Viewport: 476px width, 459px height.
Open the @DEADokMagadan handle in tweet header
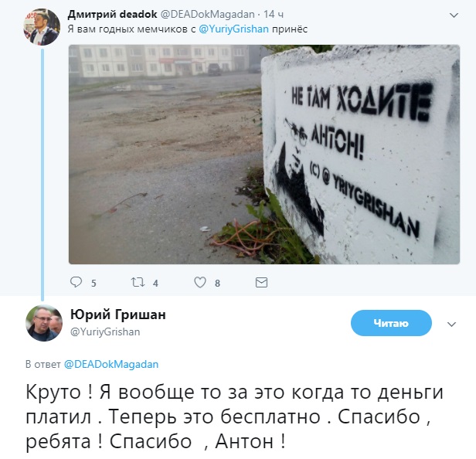[x=207, y=14]
